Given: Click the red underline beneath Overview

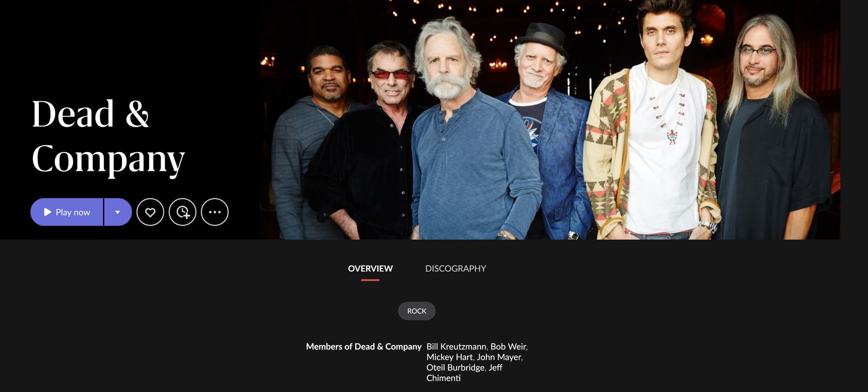Looking at the screenshot, I should point(370,280).
